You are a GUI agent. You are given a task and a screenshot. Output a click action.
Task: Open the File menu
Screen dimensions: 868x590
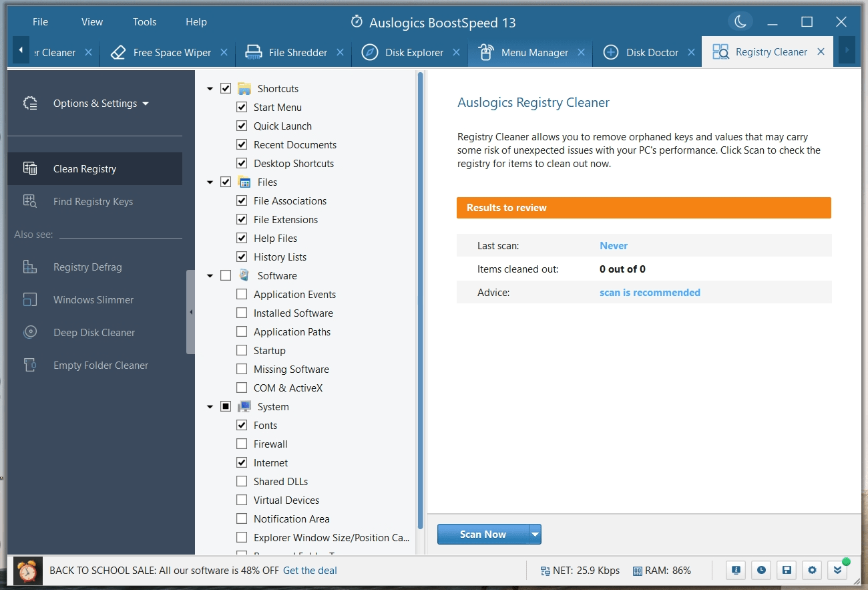click(x=40, y=22)
